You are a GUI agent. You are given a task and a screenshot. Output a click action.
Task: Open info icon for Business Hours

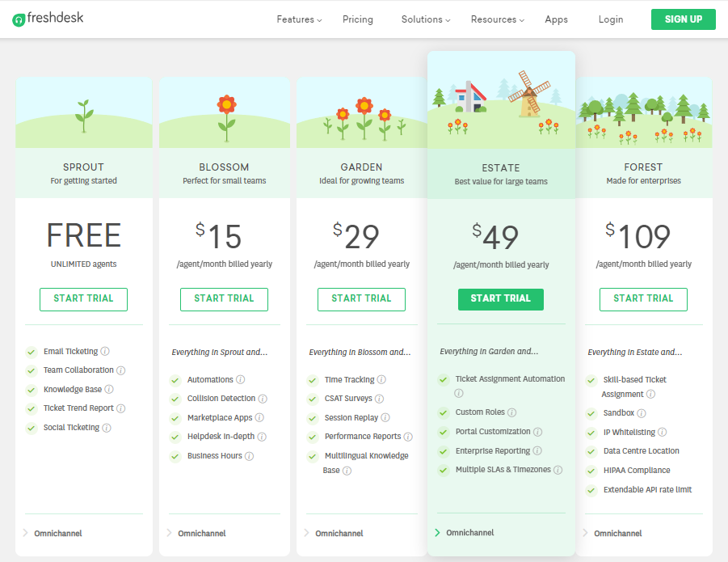coord(250,456)
